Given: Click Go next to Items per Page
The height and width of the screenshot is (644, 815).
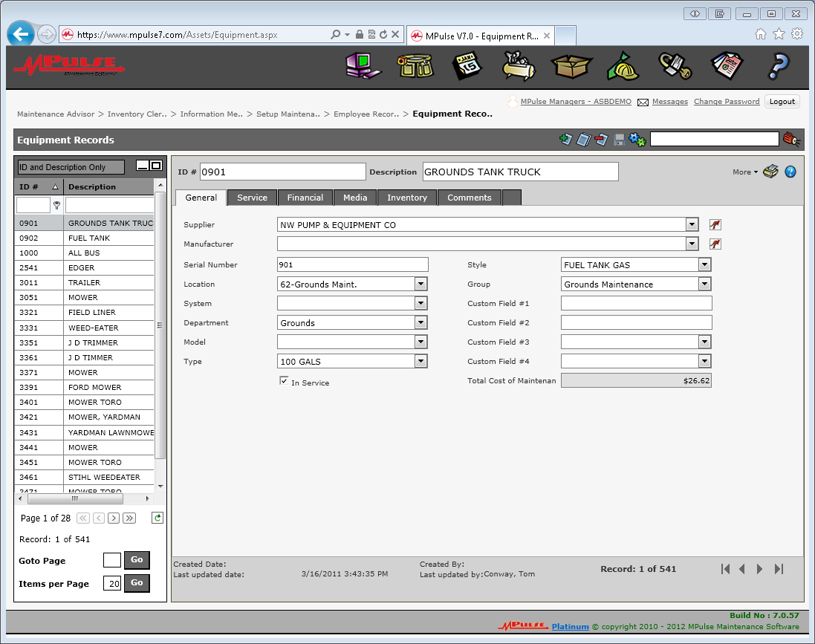Looking at the screenshot, I should (x=136, y=583).
